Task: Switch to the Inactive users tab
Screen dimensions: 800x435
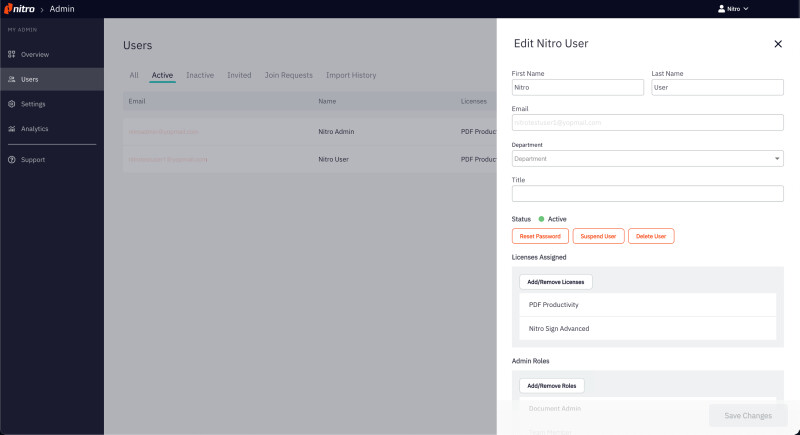Action: click(200, 75)
